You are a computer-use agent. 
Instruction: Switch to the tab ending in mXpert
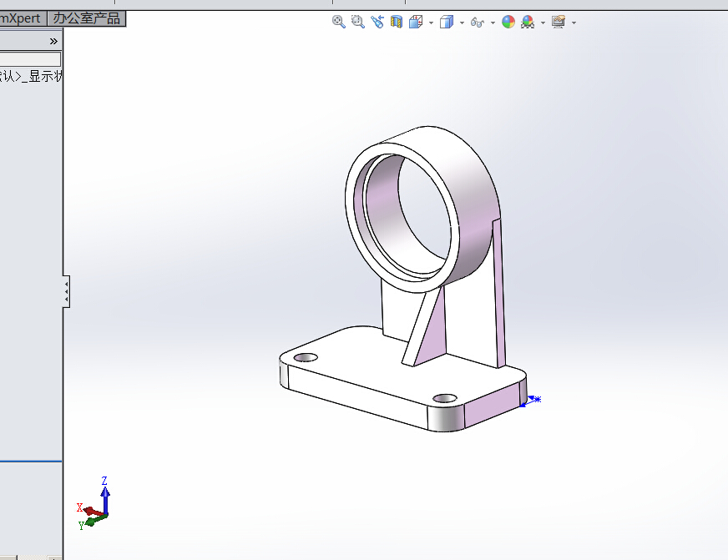23,18
